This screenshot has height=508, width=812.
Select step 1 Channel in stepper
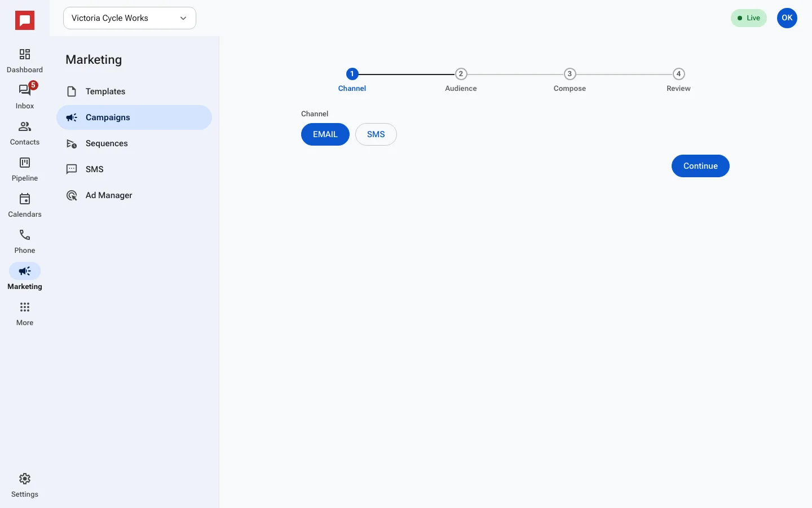(x=352, y=80)
